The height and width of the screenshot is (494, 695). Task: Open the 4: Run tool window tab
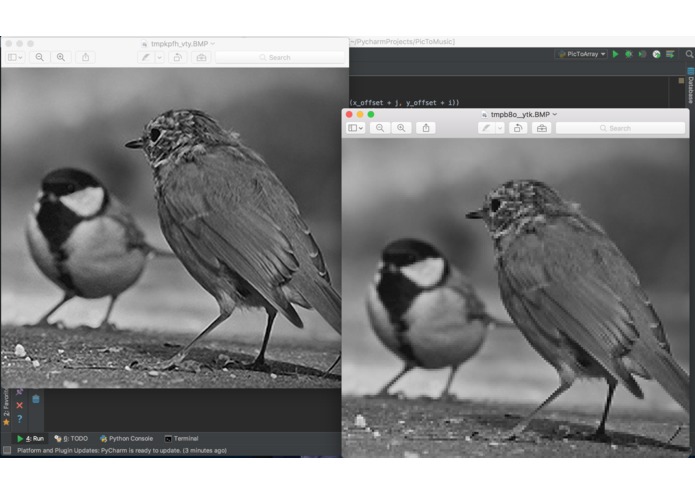coord(31,439)
